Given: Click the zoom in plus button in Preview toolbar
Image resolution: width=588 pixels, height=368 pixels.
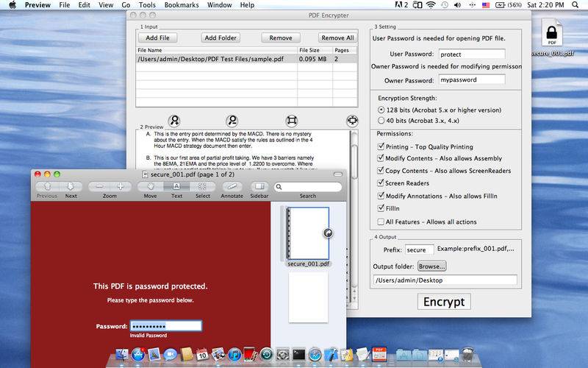Looking at the screenshot, I should [120, 187].
